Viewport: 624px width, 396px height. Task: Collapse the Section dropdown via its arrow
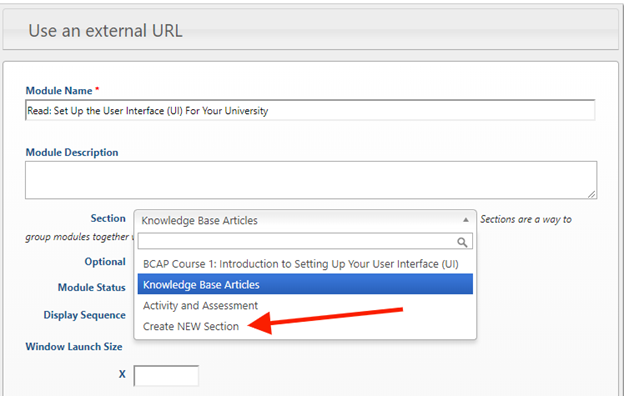465,220
